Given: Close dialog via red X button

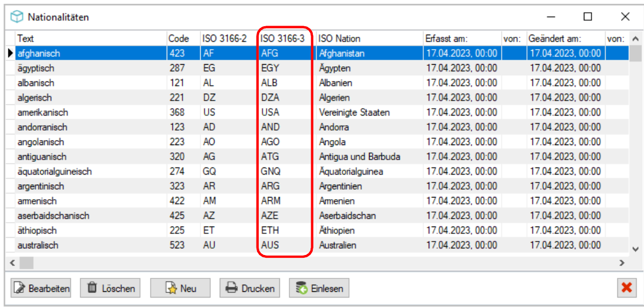Looking at the screenshot, I should click(x=626, y=288).
